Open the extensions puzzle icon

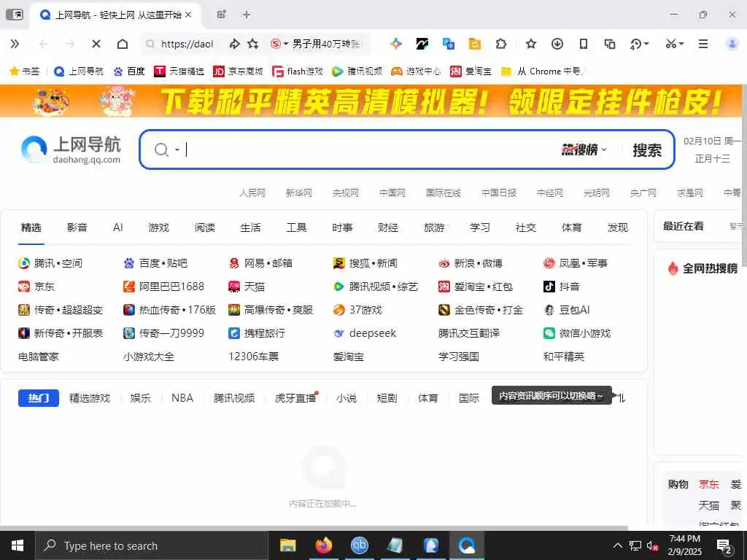[500, 44]
